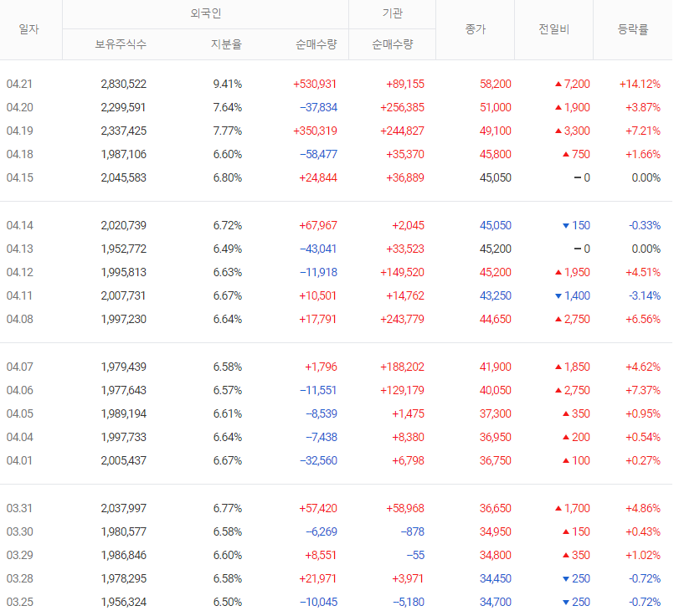Select the 04.04 date cell
This screenshot has width=674, height=616.
[x=19, y=437]
